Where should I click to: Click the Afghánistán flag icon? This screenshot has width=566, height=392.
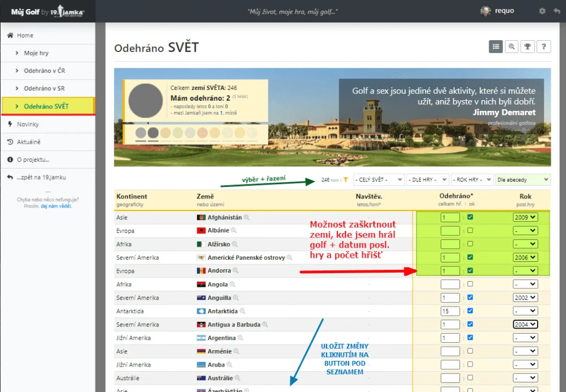click(x=201, y=217)
